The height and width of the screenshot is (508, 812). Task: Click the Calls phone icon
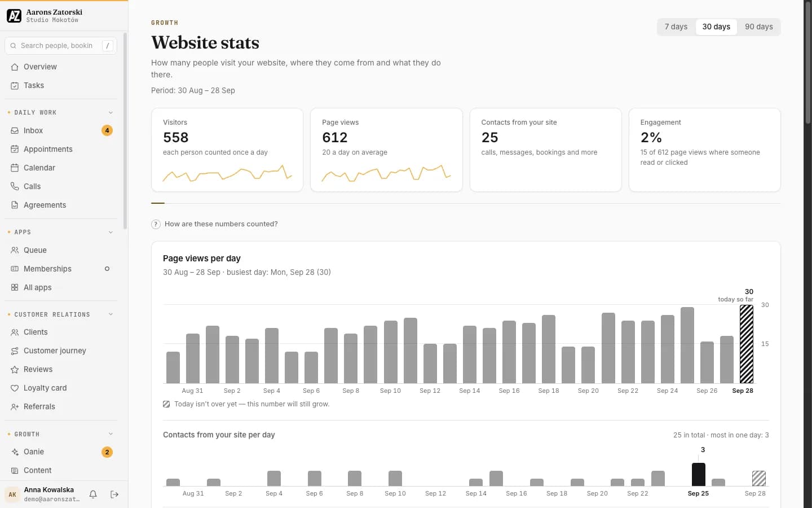15,186
